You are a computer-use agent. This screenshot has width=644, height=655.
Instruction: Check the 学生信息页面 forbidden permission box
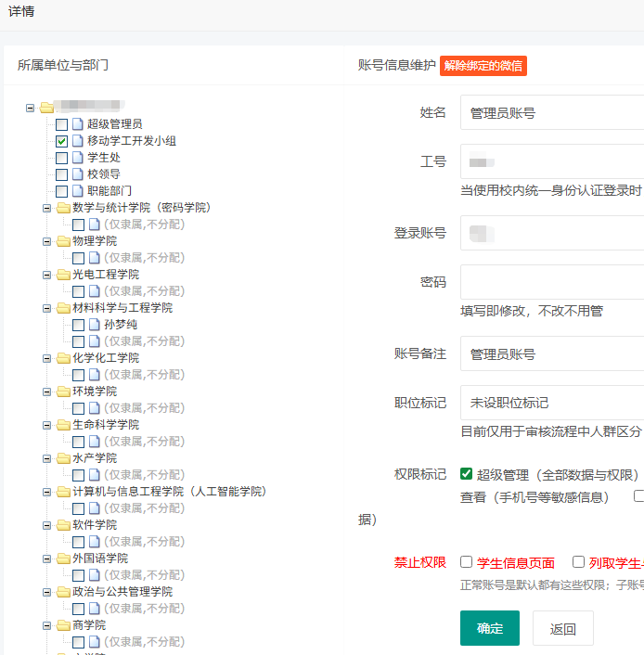pos(467,562)
